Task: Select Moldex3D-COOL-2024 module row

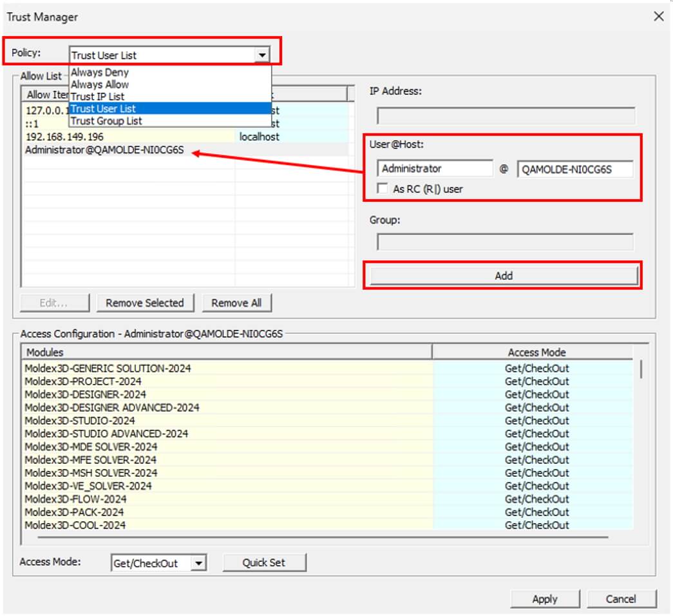Action: pyautogui.click(x=328, y=525)
